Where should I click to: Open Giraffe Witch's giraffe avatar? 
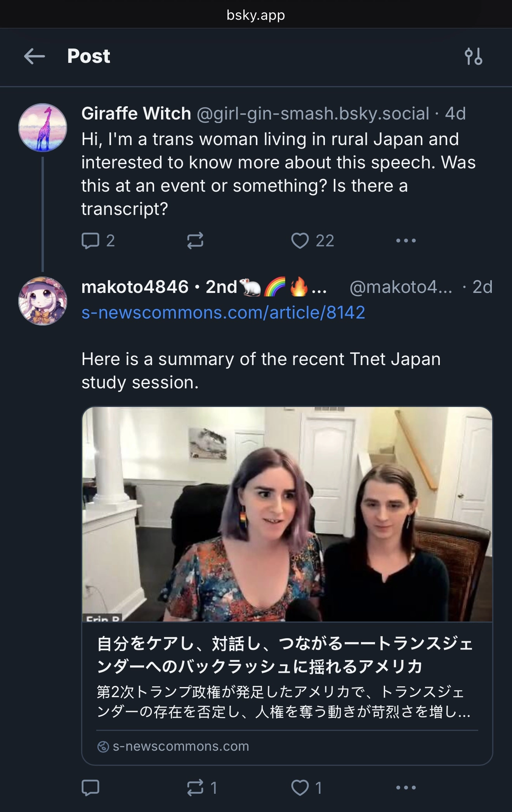click(43, 127)
